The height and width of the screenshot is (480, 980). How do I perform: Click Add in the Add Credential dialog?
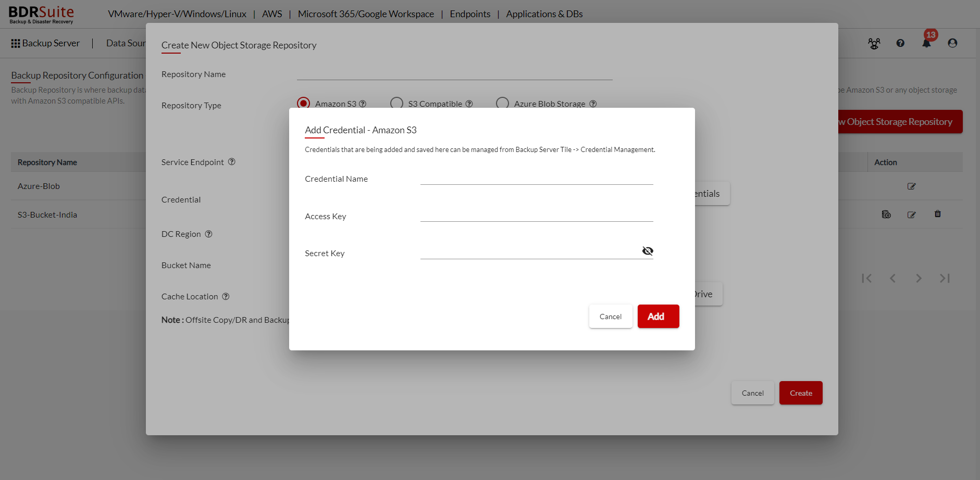(659, 317)
